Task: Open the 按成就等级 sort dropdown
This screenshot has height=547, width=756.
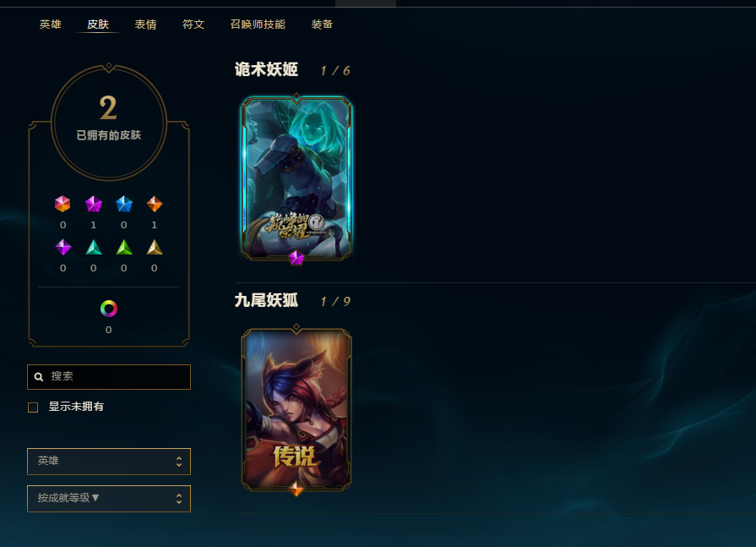Action: [x=109, y=498]
